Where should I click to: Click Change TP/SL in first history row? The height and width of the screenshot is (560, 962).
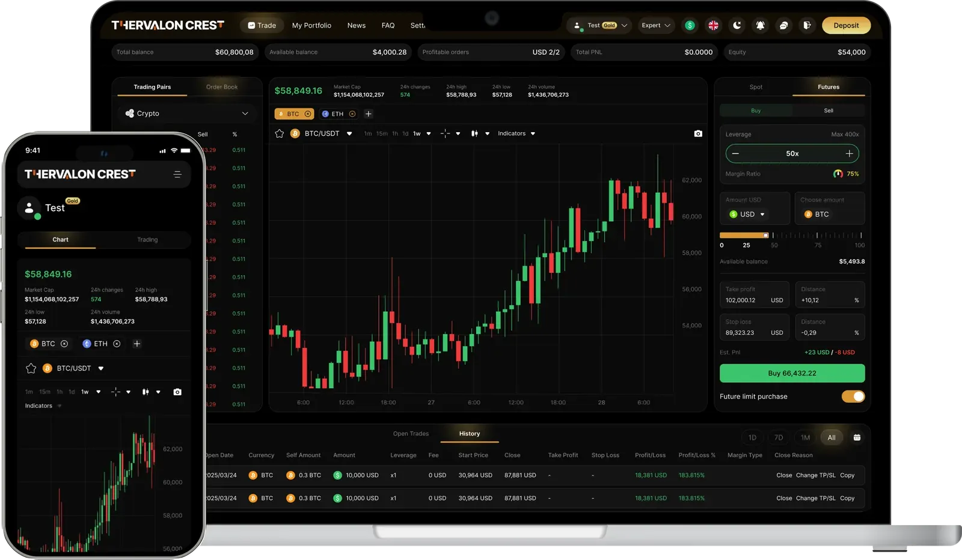coord(815,475)
